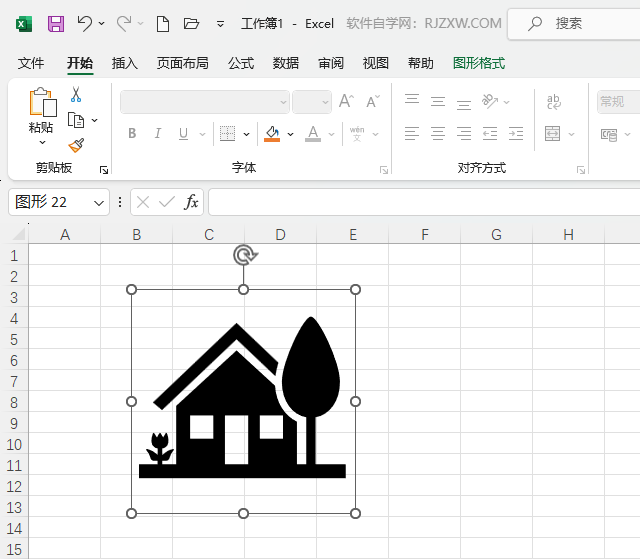Screen dimensions: 640x559
Task: Click the house graphic's rotation handle
Action: tap(245, 255)
